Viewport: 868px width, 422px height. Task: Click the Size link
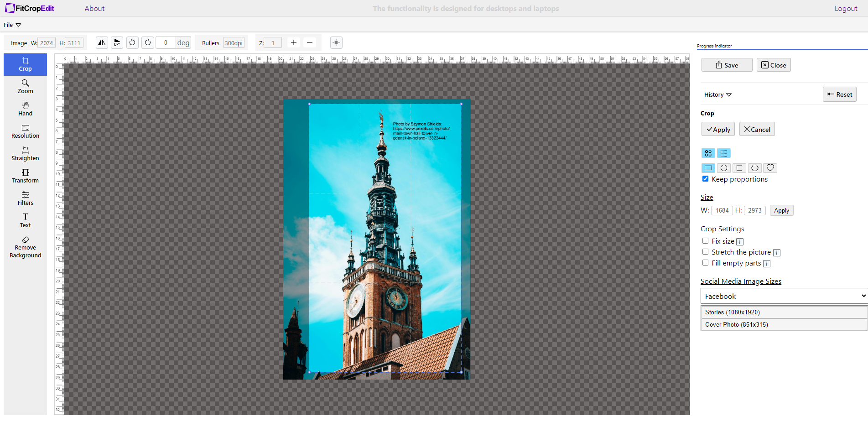click(x=707, y=198)
